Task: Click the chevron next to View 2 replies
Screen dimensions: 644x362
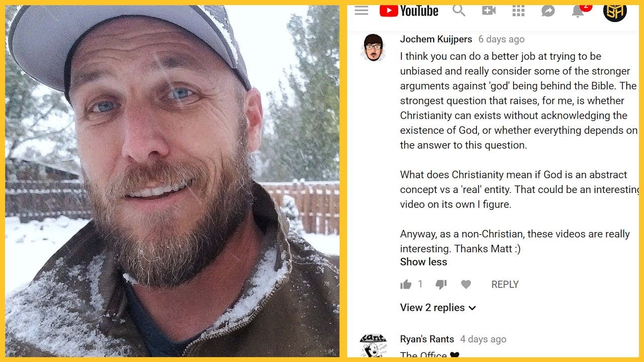Action: pos(472,308)
